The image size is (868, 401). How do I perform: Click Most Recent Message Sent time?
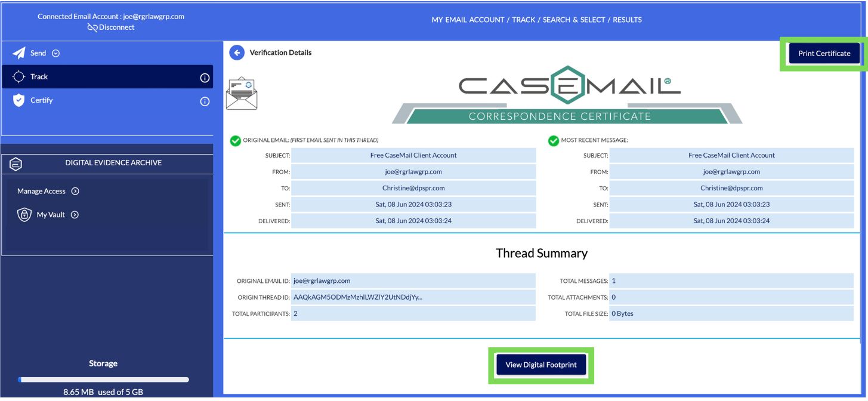click(x=731, y=205)
